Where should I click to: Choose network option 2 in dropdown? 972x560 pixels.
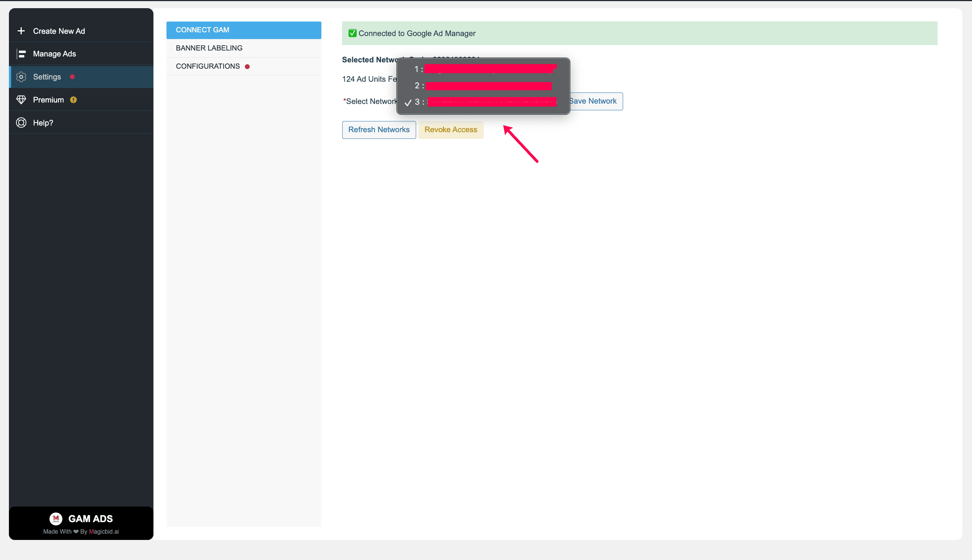483,86
